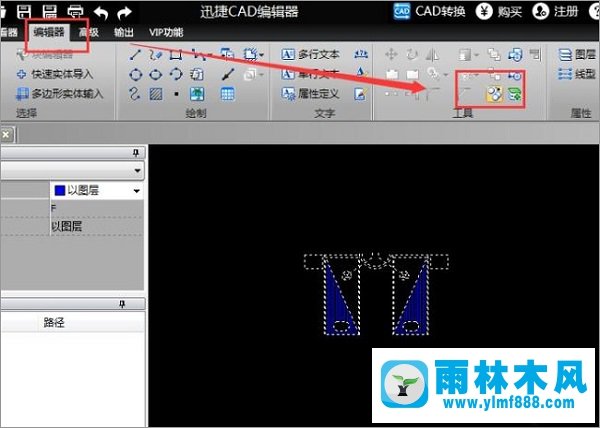The height and width of the screenshot is (428, 600).
Task: Click the 购买 purchase button
Action: [499, 11]
